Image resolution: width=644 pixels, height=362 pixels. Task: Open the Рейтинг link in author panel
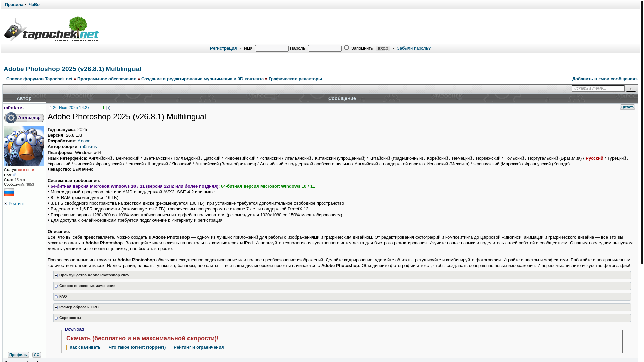[x=16, y=204]
